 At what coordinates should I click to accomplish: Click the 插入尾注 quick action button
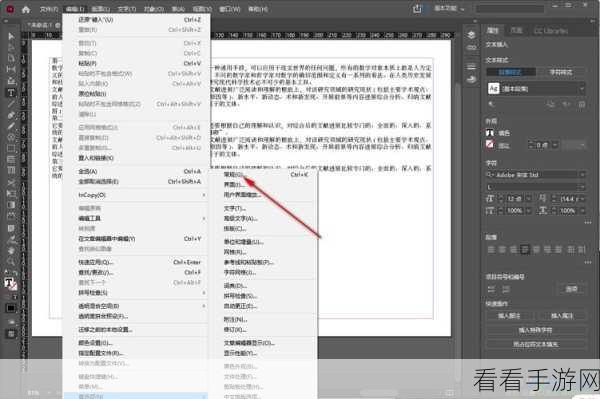[562, 316]
